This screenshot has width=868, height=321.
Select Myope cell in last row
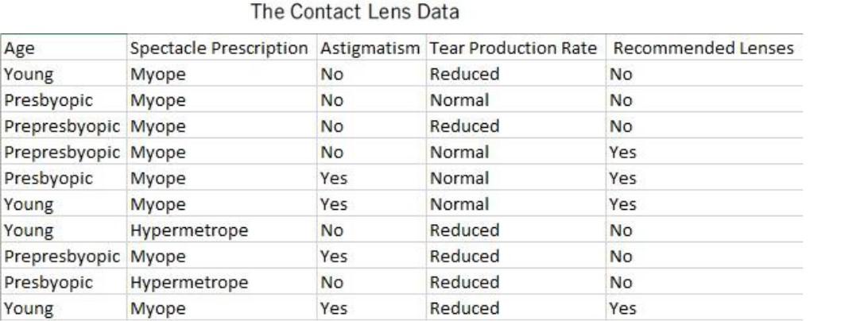tap(222, 307)
